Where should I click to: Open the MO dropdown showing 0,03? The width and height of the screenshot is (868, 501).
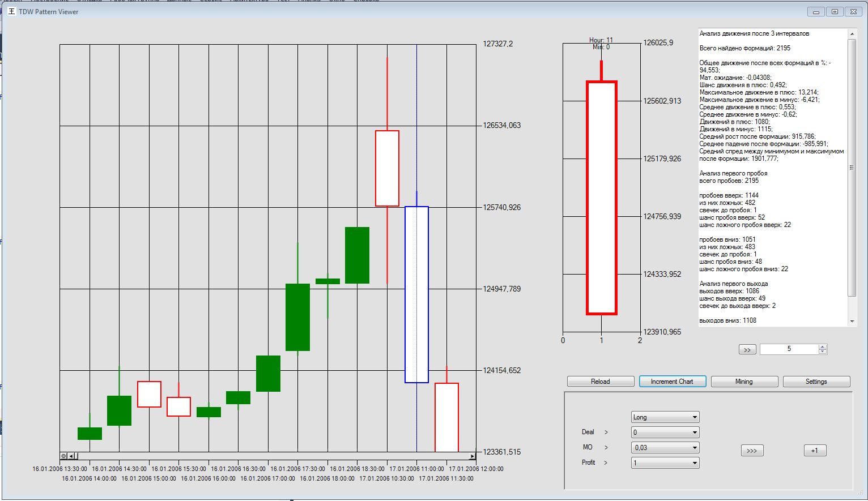click(665, 448)
